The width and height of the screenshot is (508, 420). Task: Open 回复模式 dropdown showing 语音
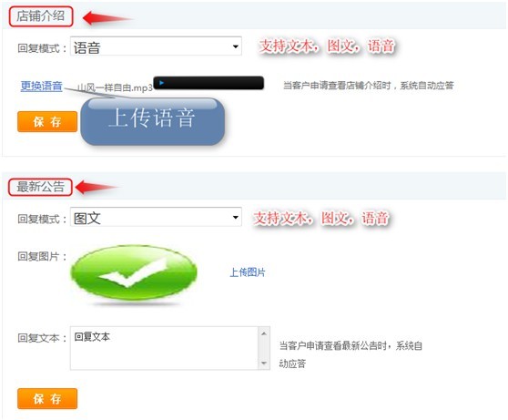(x=156, y=46)
